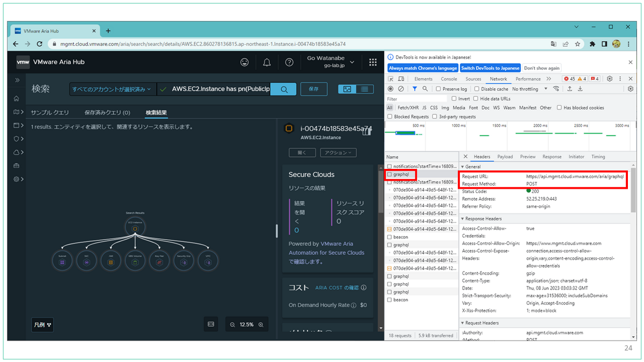Screen dimensions: 644x362
Task: Reload the page in Chrome
Action: pos(40,44)
